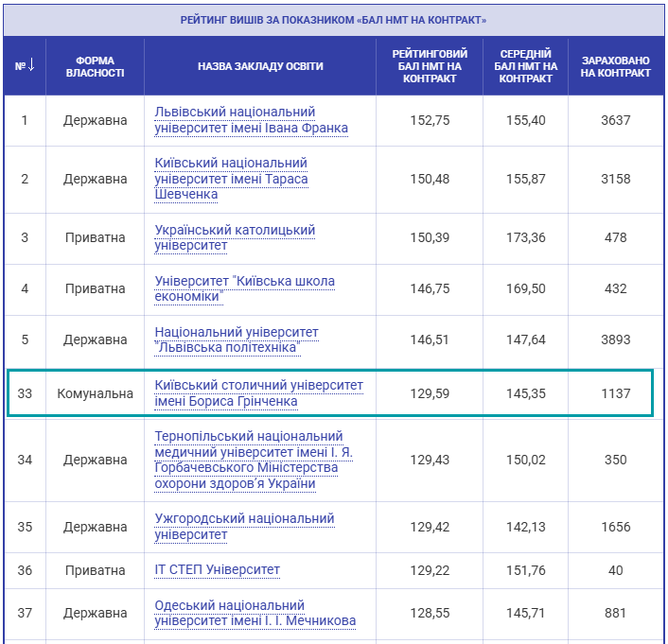Select average score 150,02

pyautogui.click(x=525, y=460)
